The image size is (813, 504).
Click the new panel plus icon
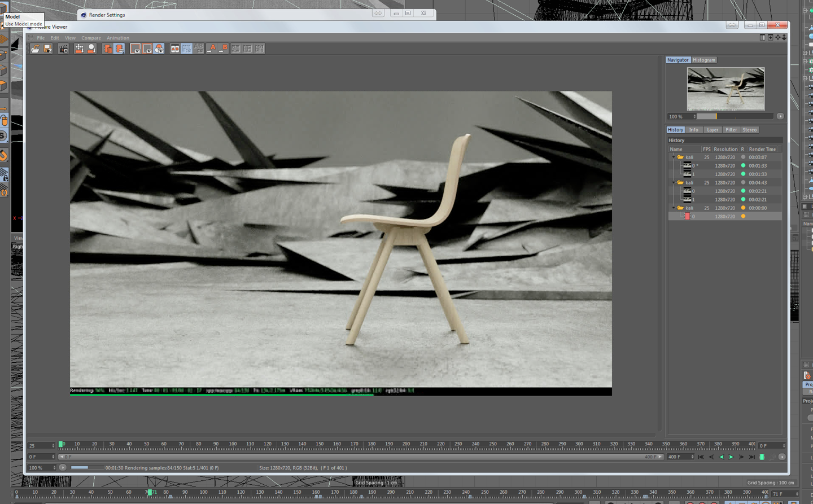click(x=770, y=37)
